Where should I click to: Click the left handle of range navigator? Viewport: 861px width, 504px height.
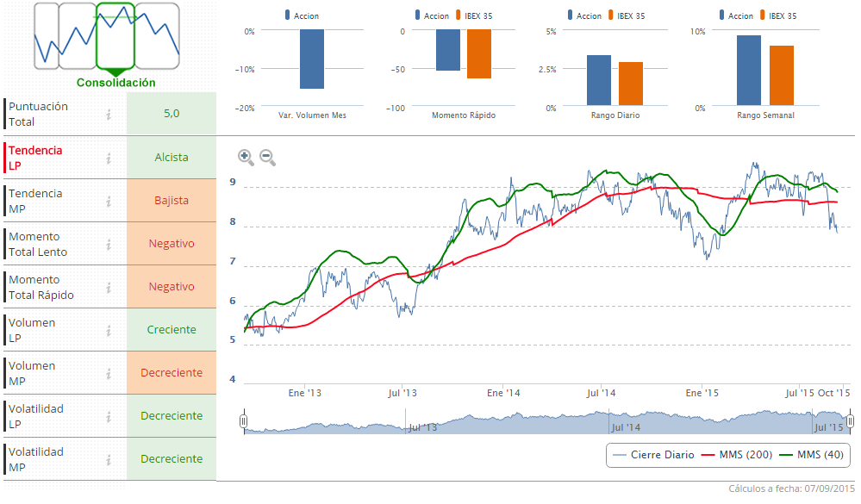[x=244, y=420]
